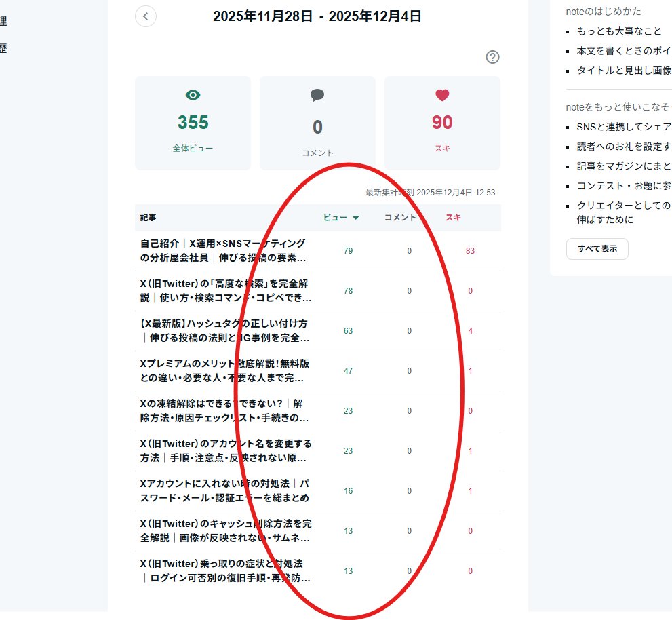Go to previous week with back chevron
Image resolution: width=672 pixels, height=620 pixels.
tap(146, 16)
